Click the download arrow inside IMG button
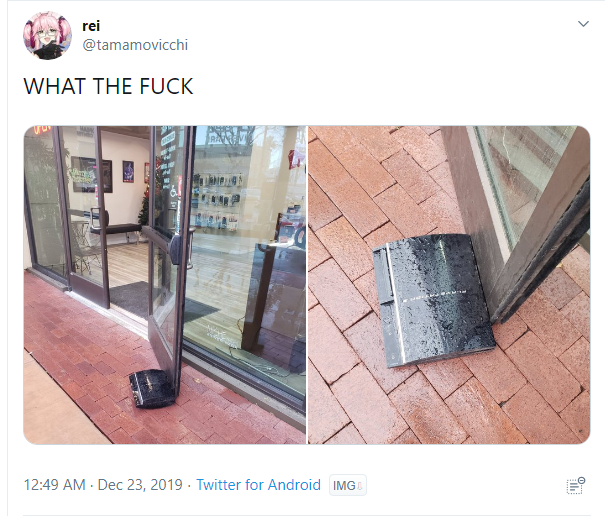Image resolution: width=605 pixels, height=516 pixels. coord(360,486)
